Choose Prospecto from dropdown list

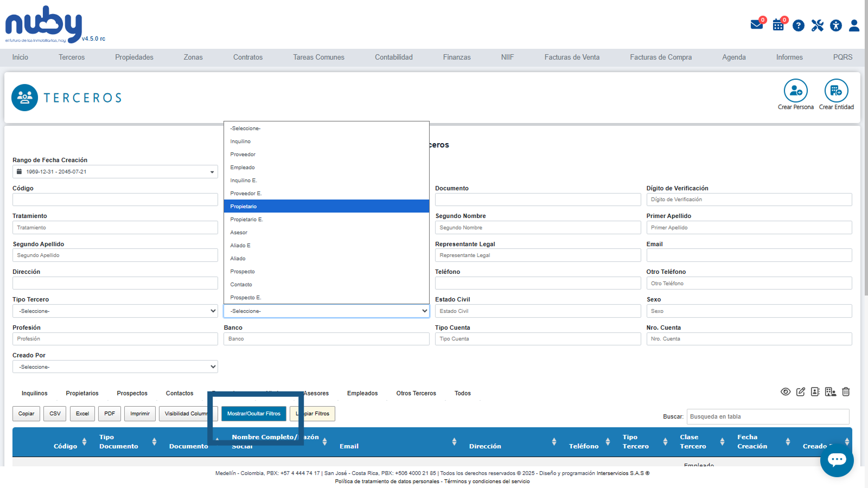327,272
